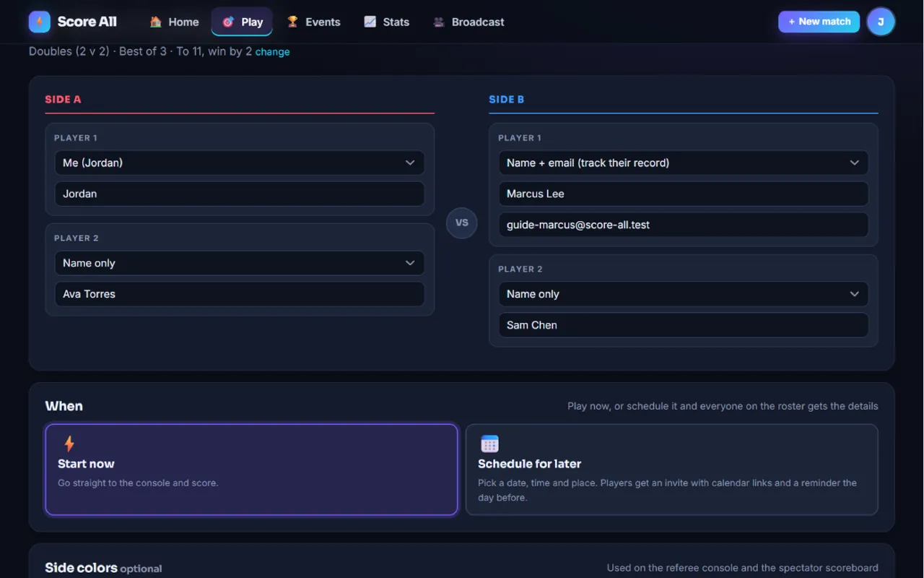Click the Marcus Lee name field
Screen dimensions: 924x578
[x=683, y=194]
